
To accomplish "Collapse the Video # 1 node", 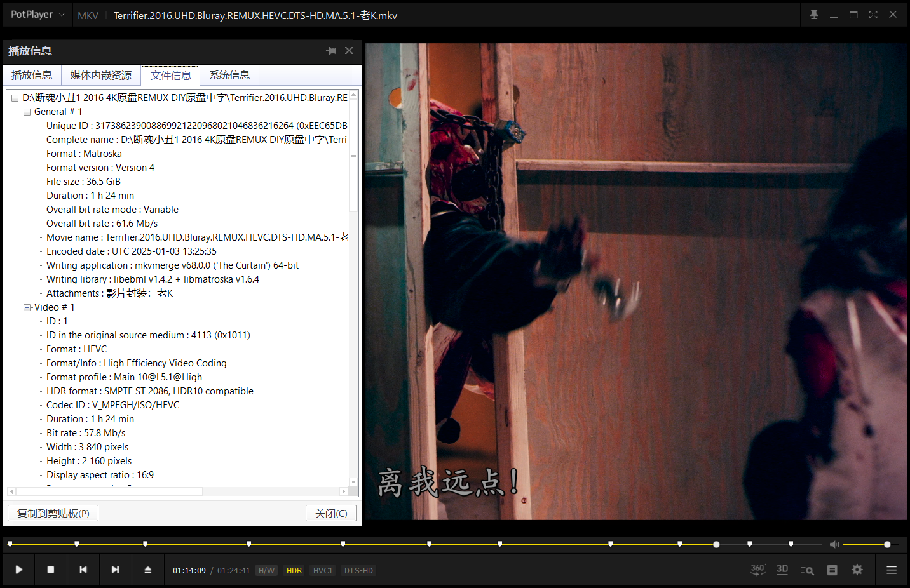I will point(27,307).
